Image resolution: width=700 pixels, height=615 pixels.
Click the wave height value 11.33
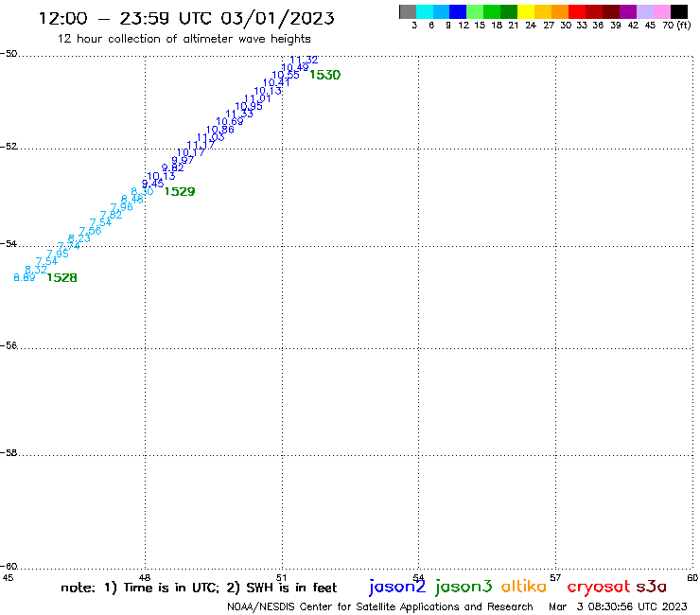(x=239, y=114)
